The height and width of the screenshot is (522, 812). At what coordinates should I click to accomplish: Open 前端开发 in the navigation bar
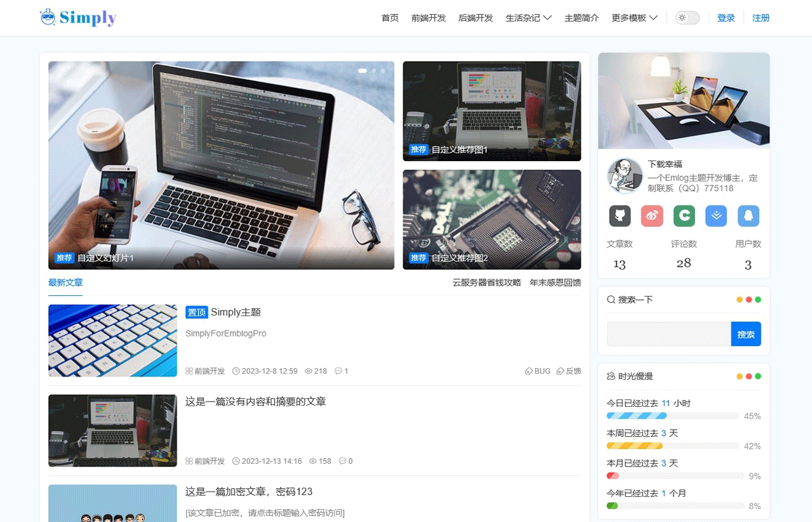pos(428,18)
